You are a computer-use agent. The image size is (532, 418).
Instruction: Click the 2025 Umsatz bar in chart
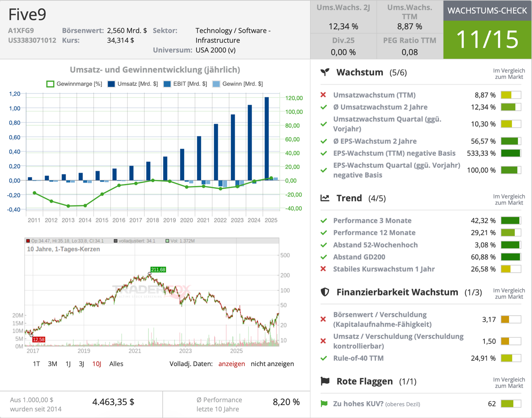[267, 139]
